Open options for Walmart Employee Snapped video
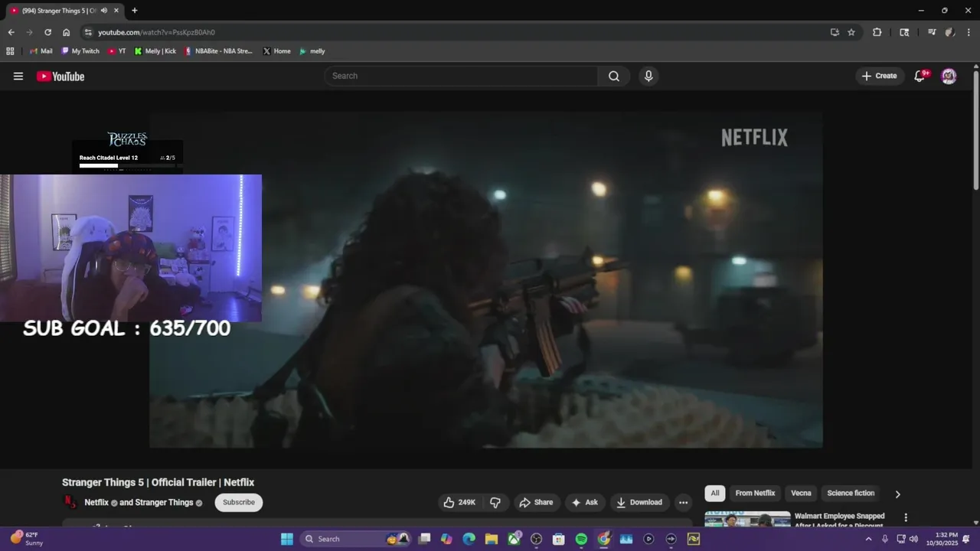Image resolution: width=980 pixels, height=551 pixels. tap(906, 517)
